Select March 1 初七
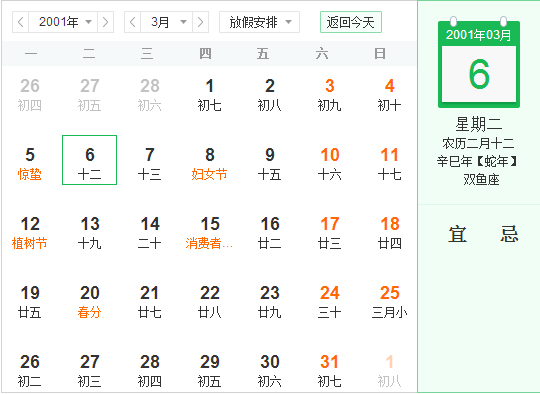This screenshot has width=540, height=394. [209, 95]
